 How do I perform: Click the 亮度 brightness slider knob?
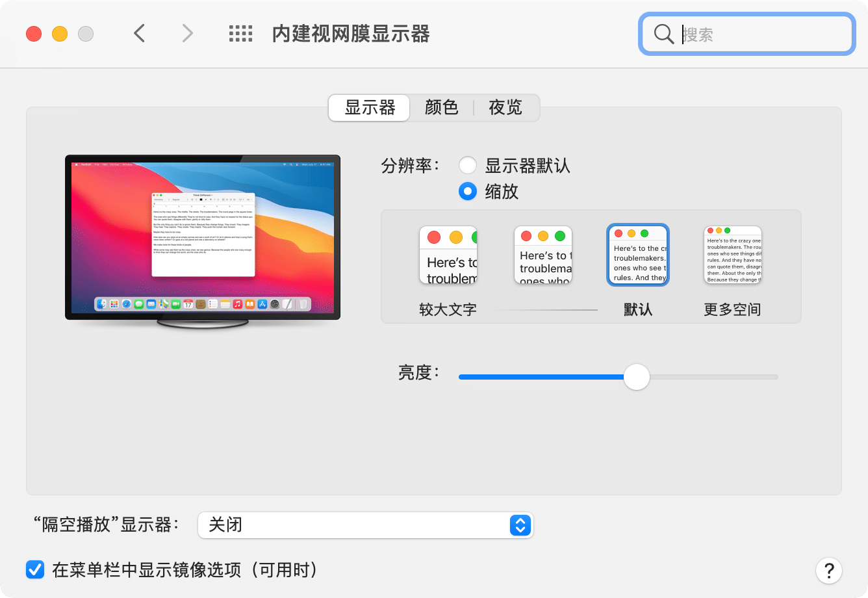(637, 376)
